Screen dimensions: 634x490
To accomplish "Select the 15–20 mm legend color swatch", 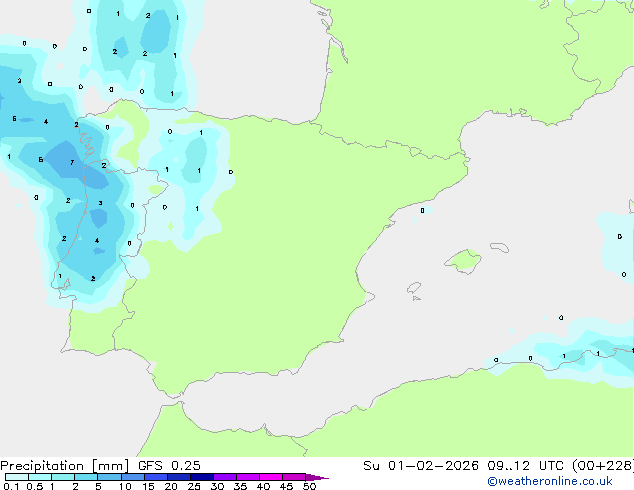I will [x=156, y=477].
